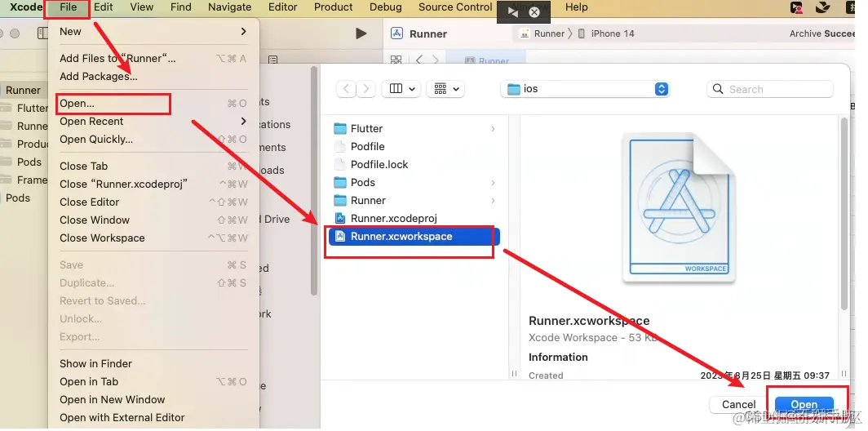Viewport: 868px width, 431px height.
Task: Click the Runner app icon in toolbar
Action: point(396,33)
